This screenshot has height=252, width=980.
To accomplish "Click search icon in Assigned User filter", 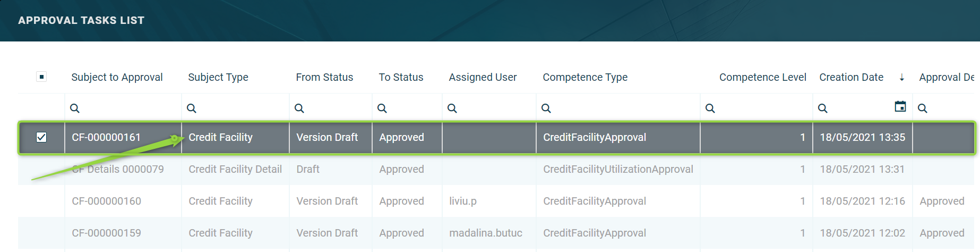I will 452,108.
